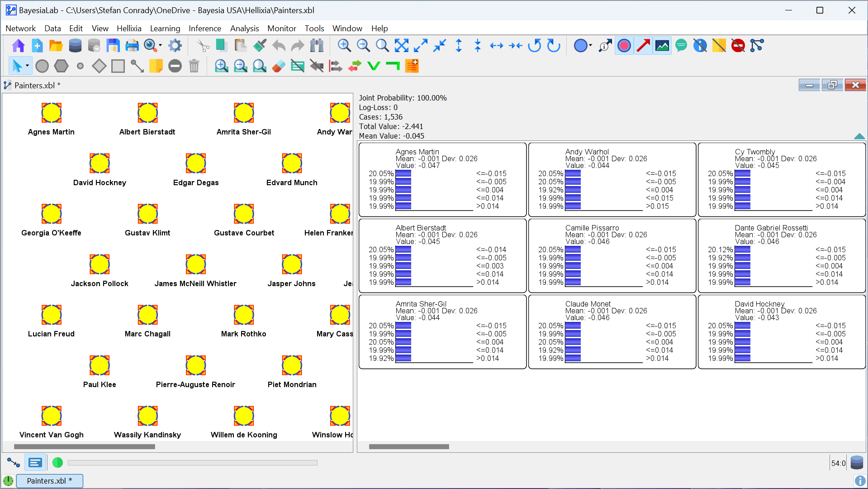Click the green speech bubble comment icon

pyautogui.click(x=681, y=46)
